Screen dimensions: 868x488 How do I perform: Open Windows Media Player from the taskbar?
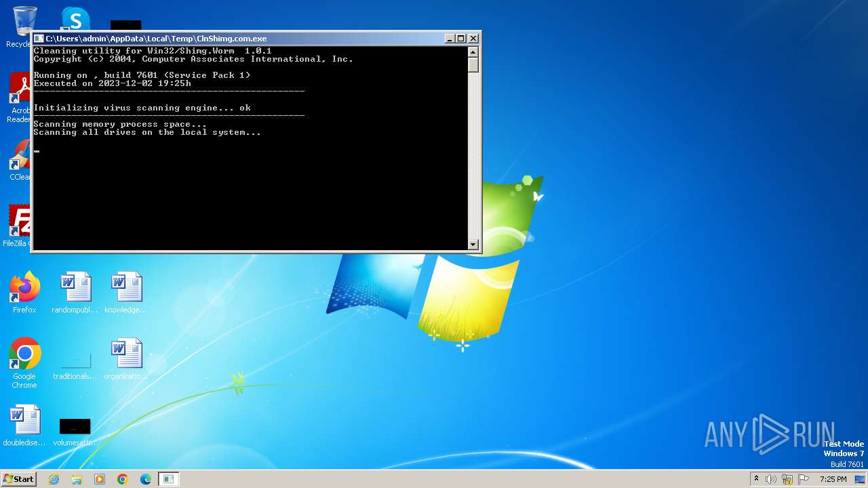(100, 479)
